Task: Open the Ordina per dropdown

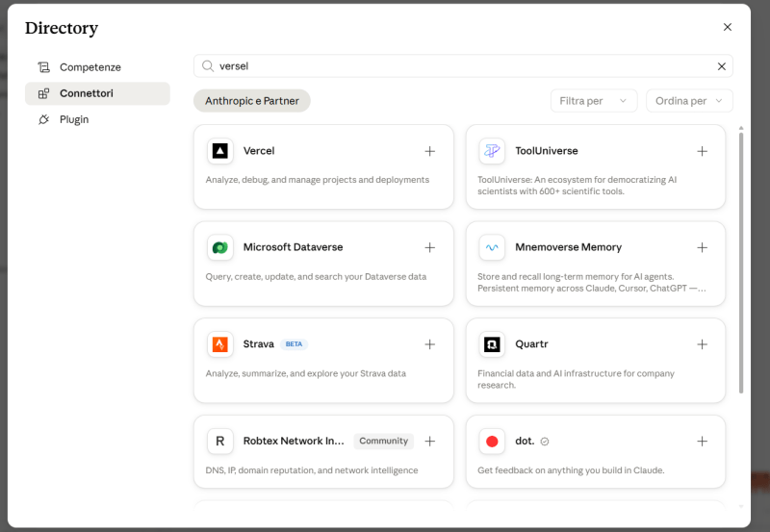Action: tap(689, 101)
